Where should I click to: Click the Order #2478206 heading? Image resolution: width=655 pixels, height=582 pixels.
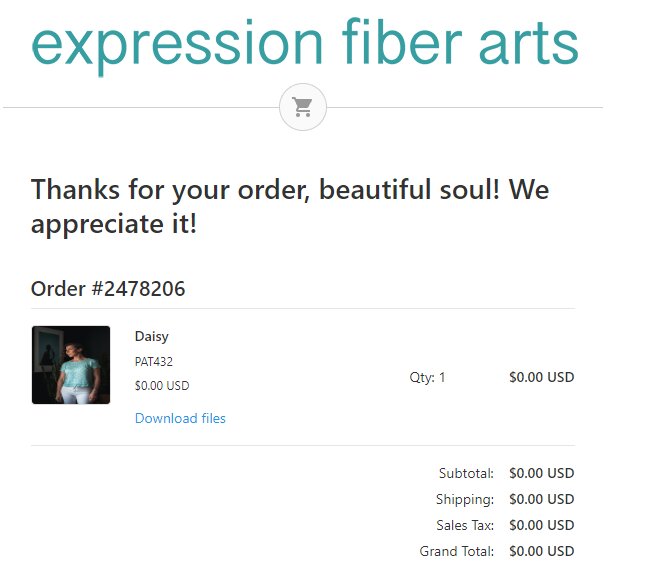coord(108,289)
